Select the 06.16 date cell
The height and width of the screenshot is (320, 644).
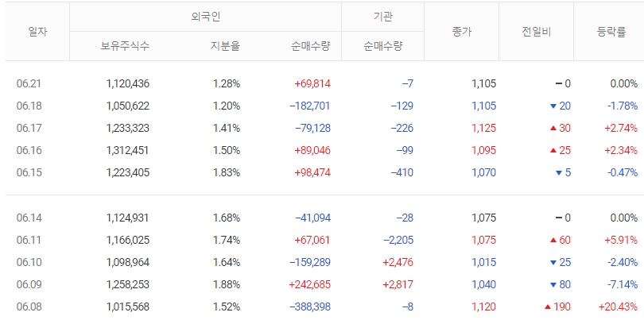click(x=29, y=151)
